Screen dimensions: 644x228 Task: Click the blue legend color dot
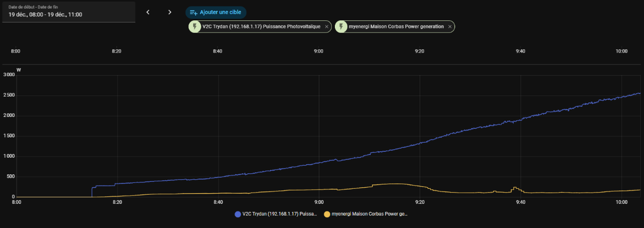tap(238, 214)
